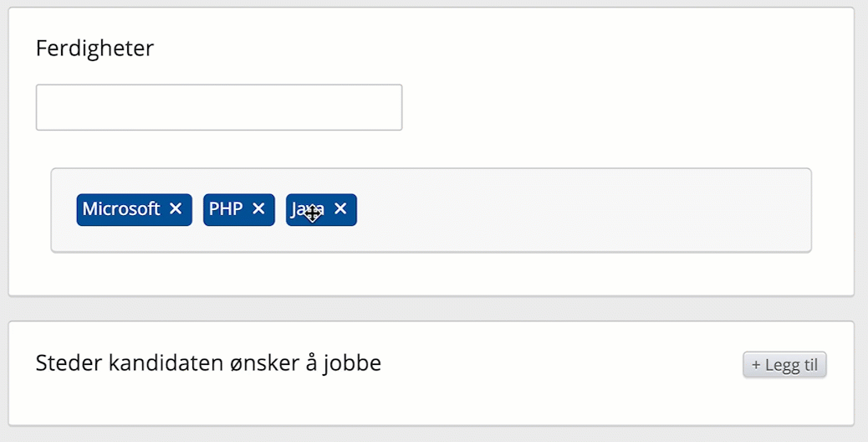
Task: Remove the Microsoft skill tag
Action: [176, 209]
